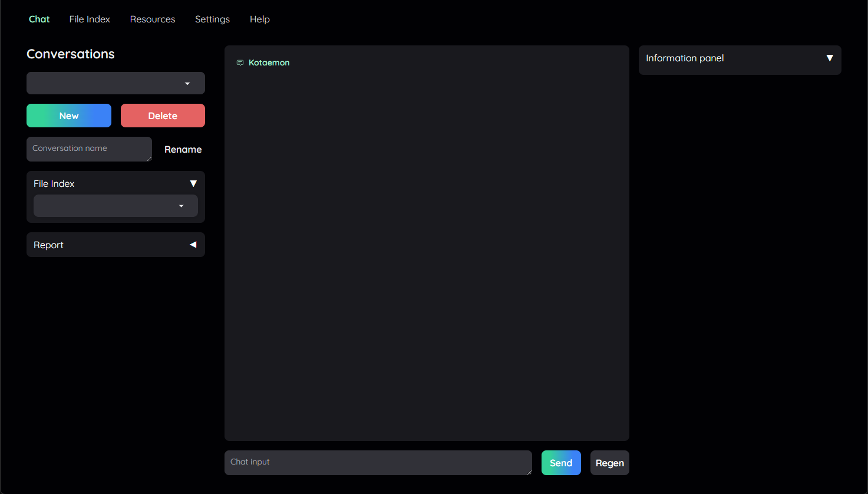
Task: Select the Help tab
Action: pyautogui.click(x=259, y=19)
